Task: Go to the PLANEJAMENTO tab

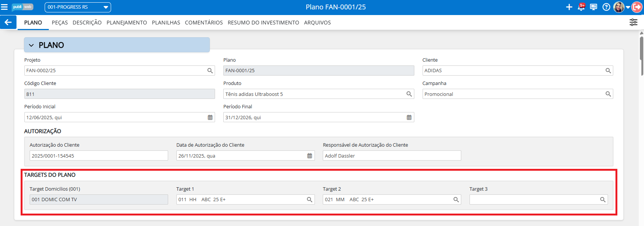Action: point(126,23)
